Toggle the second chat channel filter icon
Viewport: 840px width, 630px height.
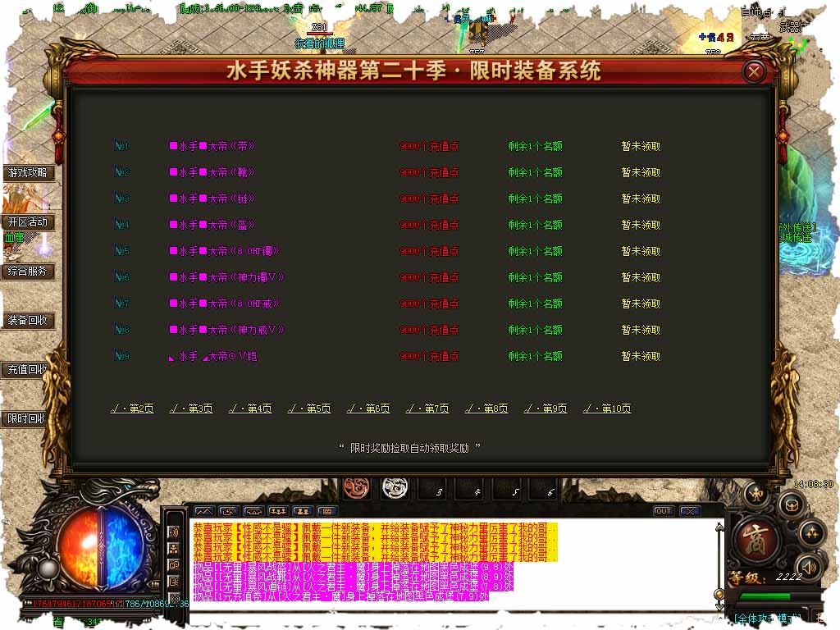[174, 549]
